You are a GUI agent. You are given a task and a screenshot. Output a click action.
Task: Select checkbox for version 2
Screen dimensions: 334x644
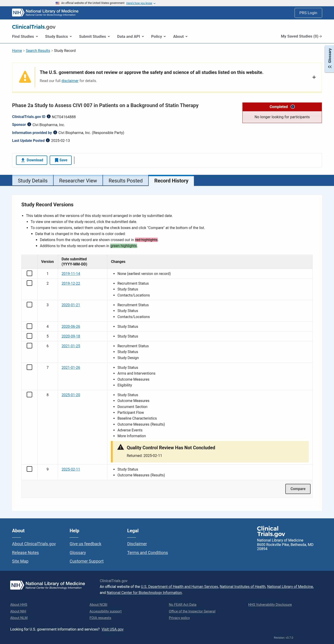(29, 283)
